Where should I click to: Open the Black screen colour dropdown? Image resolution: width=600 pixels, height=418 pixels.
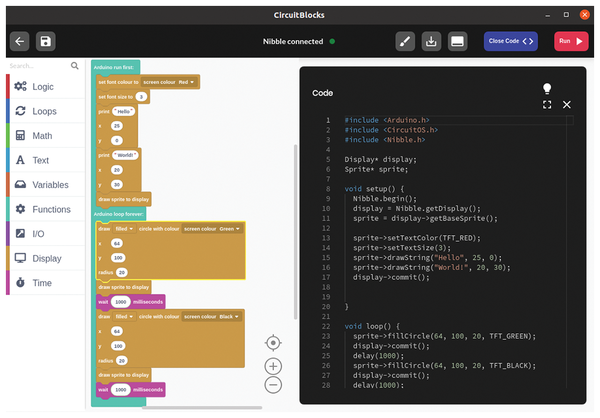[211, 317]
